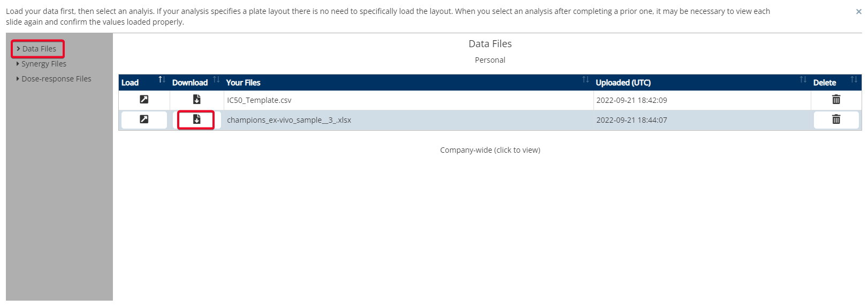This screenshot has height=306, width=868.
Task: Click the Uploaded (UTC) column header
Action: tap(623, 83)
